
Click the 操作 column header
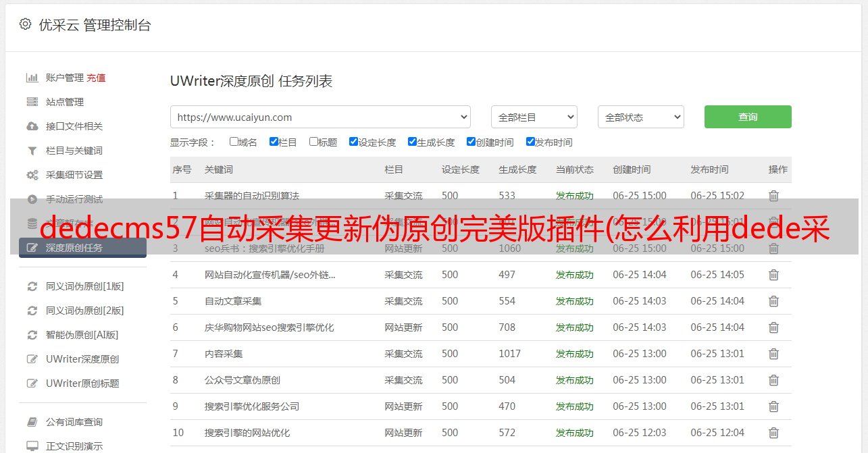pyautogui.click(x=778, y=169)
